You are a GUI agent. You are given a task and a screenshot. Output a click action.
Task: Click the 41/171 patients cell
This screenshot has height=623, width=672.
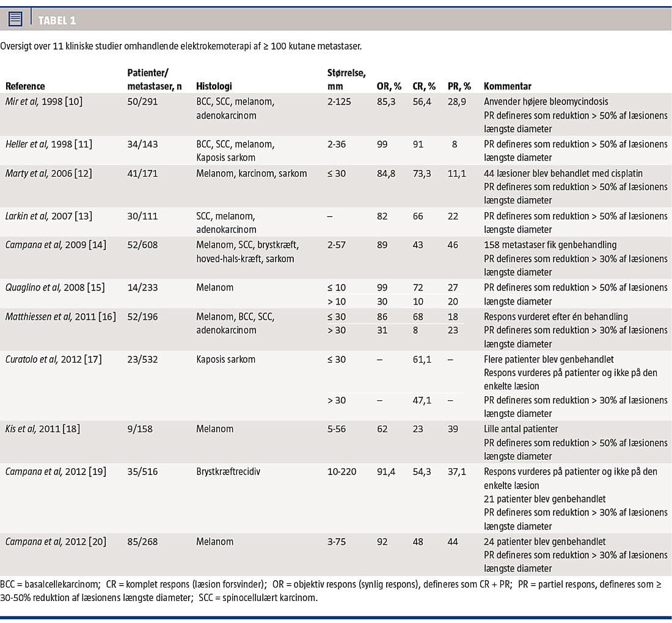142,174
